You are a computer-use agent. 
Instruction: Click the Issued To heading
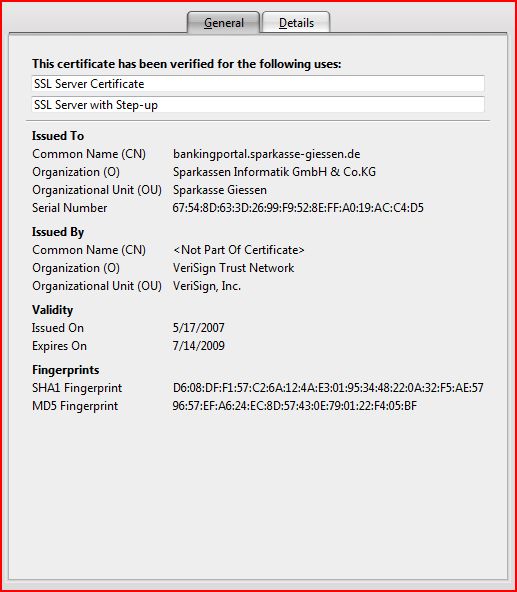coord(58,136)
